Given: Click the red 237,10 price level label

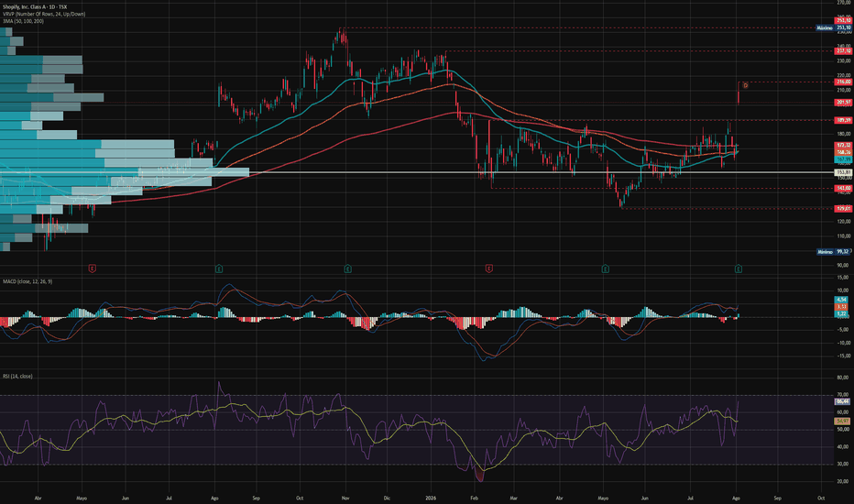Looking at the screenshot, I should coord(843,51).
